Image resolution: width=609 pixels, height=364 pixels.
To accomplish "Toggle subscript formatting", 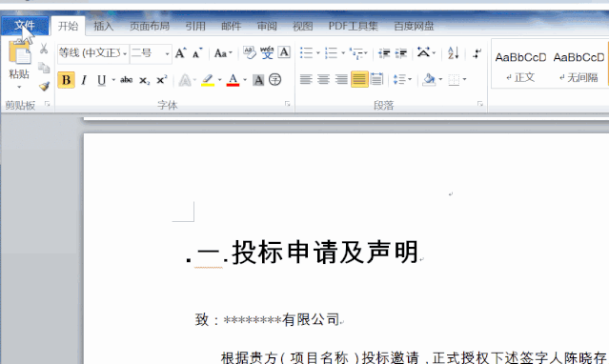I will point(144,80).
